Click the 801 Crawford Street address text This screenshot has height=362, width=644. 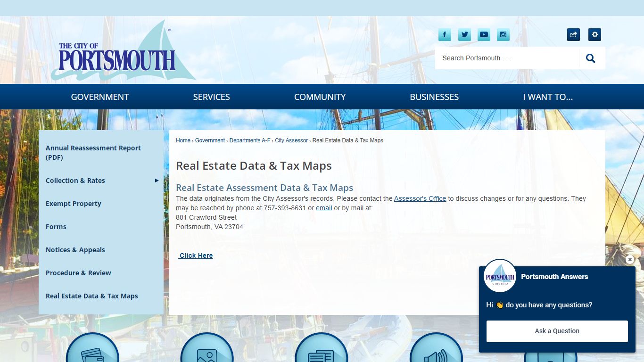pyautogui.click(x=206, y=217)
